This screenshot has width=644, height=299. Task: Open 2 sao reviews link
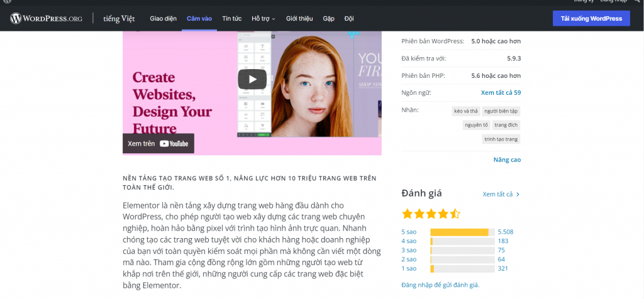[x=409, y=259]
